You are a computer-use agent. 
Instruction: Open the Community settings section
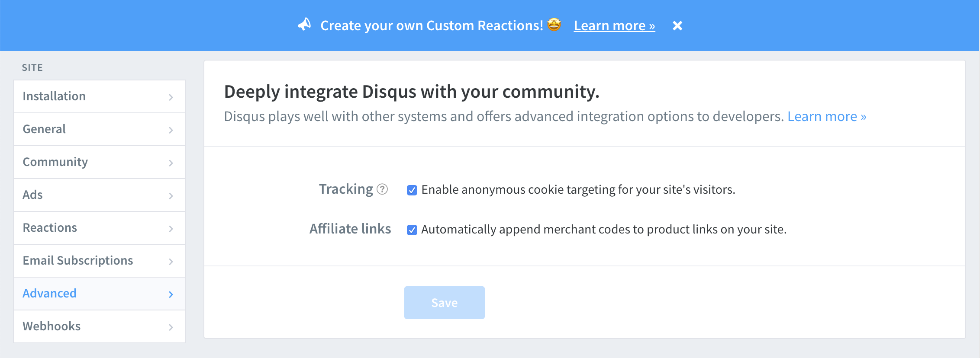(x=55, y=162)
